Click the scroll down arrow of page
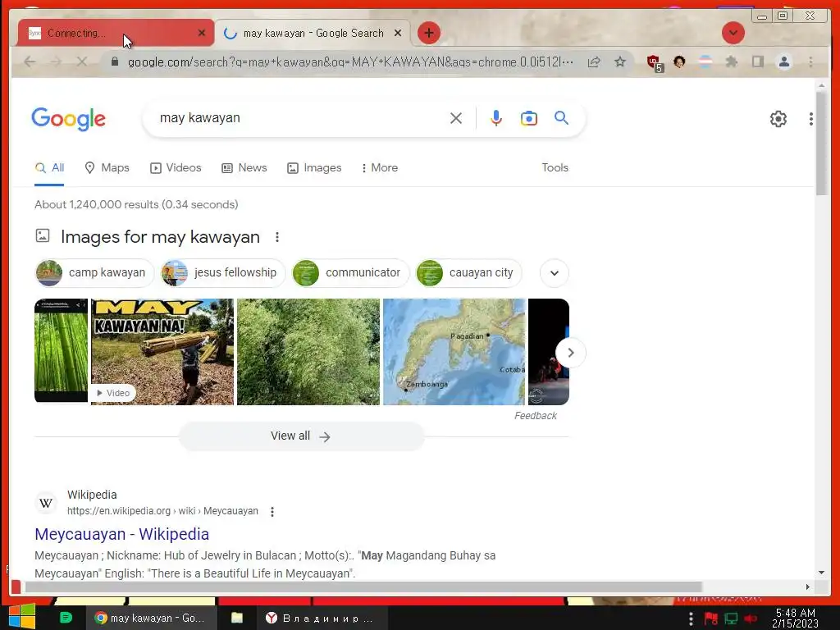 coord(821,573)
